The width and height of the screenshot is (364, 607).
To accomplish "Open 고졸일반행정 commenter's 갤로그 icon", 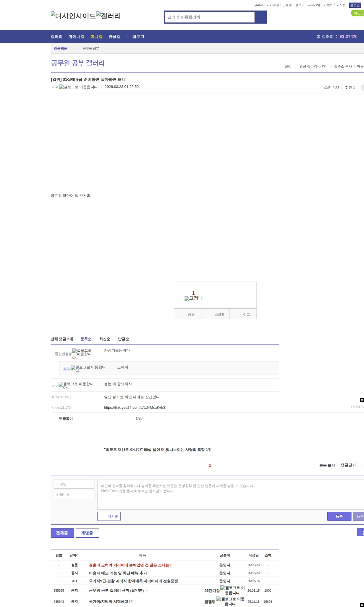I will point(82,354).
